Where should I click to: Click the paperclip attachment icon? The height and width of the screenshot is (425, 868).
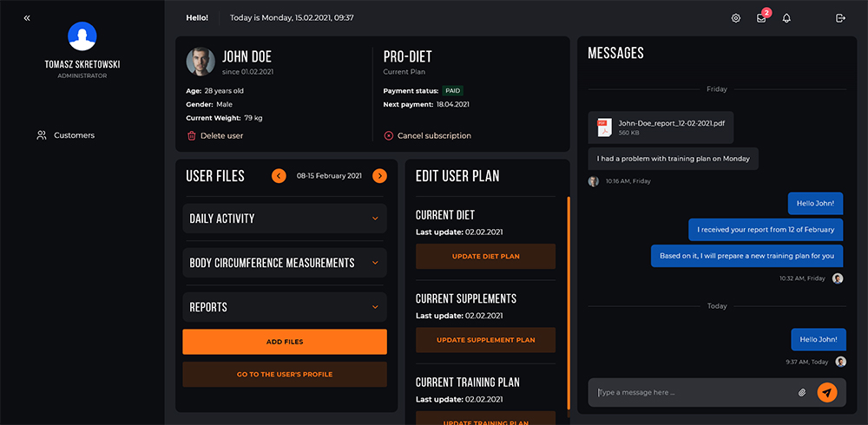pos(802,392)
